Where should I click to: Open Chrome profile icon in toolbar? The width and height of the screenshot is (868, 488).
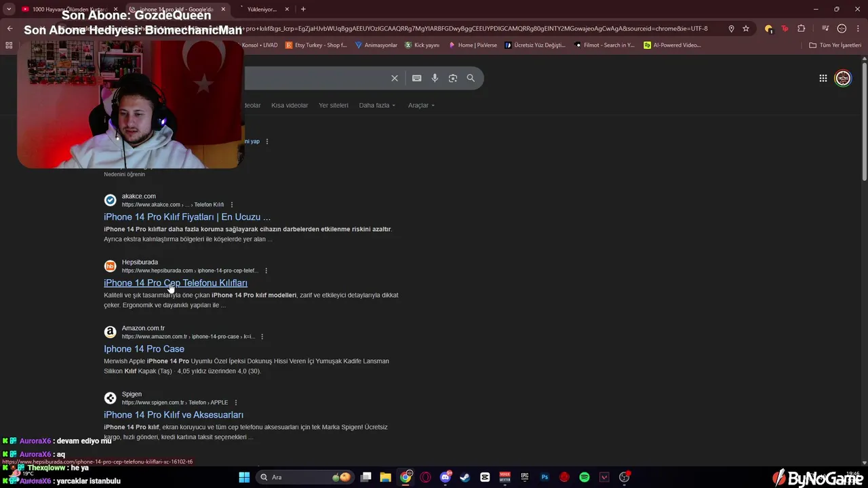[x=842, y=28]
